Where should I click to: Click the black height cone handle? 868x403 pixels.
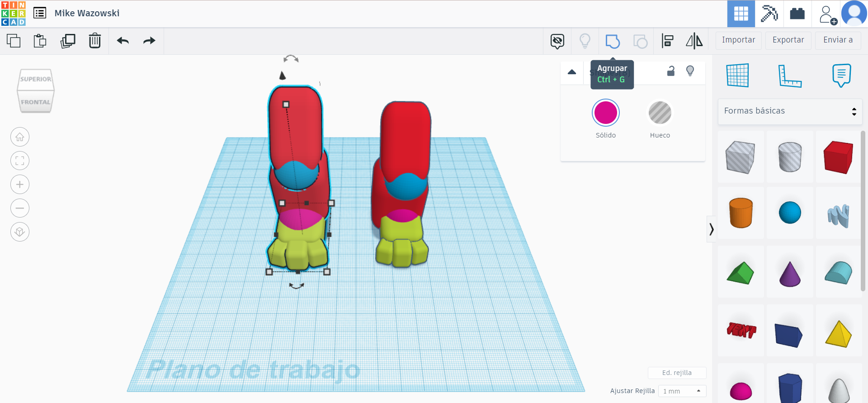[x=283, y=75]
